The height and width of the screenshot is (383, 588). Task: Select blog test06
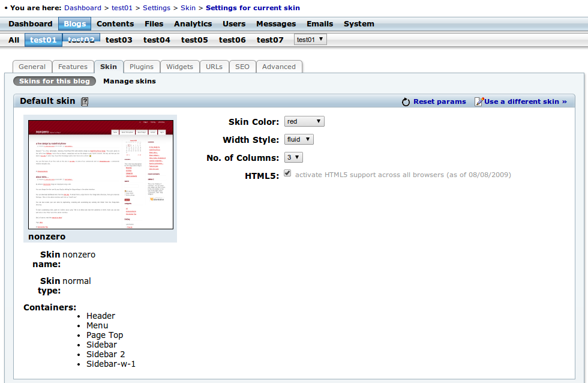(x=232, y=40)
